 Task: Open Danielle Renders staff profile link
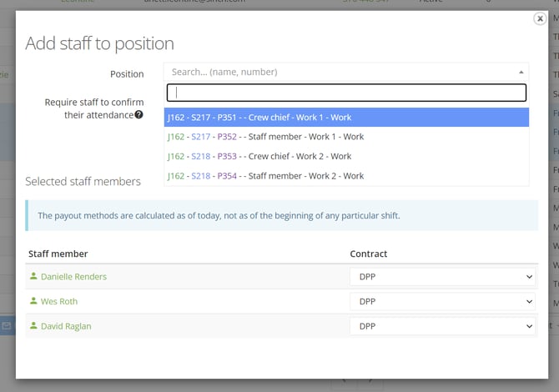coord(73,276)
